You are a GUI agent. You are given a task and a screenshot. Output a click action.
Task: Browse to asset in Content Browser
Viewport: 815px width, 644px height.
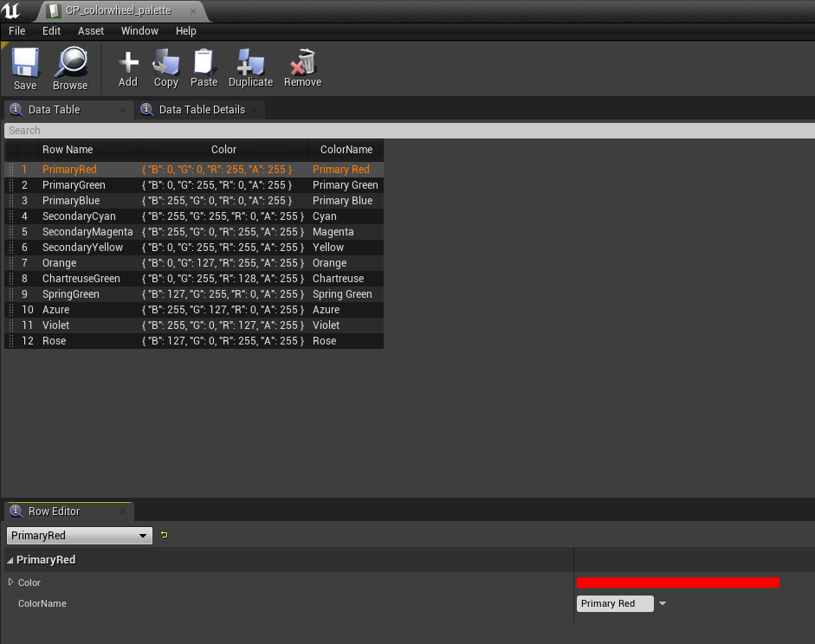(x=70, y=69)
